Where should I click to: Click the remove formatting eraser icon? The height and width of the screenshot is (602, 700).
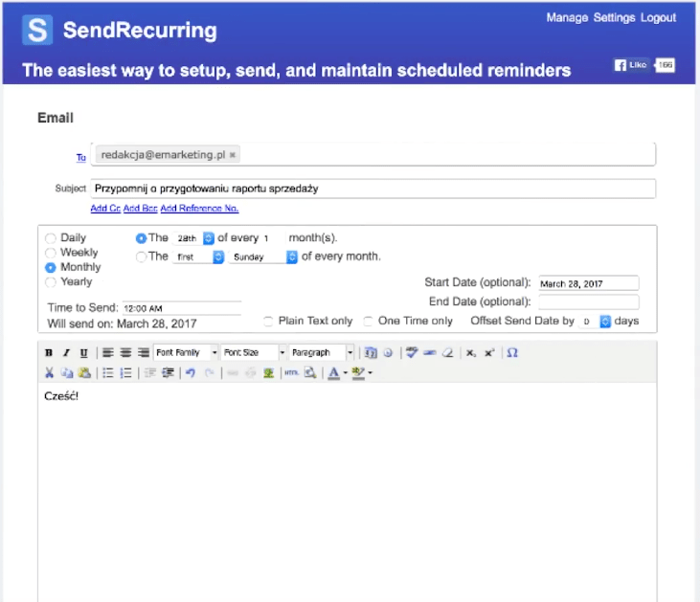[x=447, y=353]
